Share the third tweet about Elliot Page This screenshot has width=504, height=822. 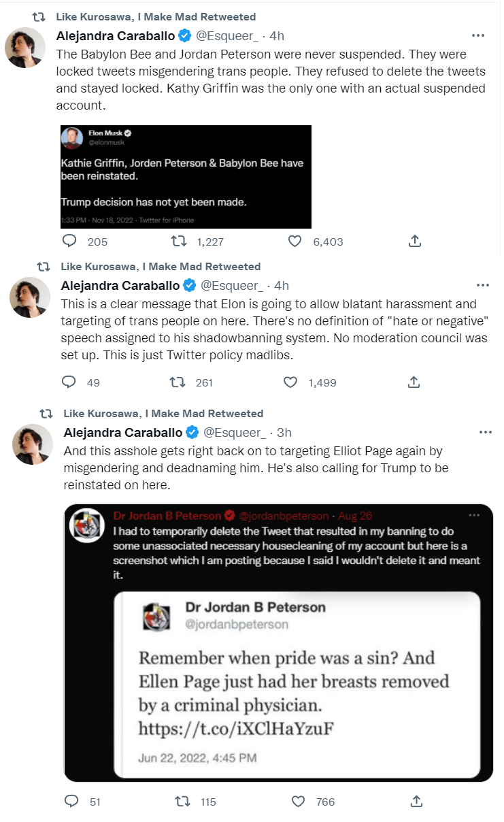click(x=417, y=802)
